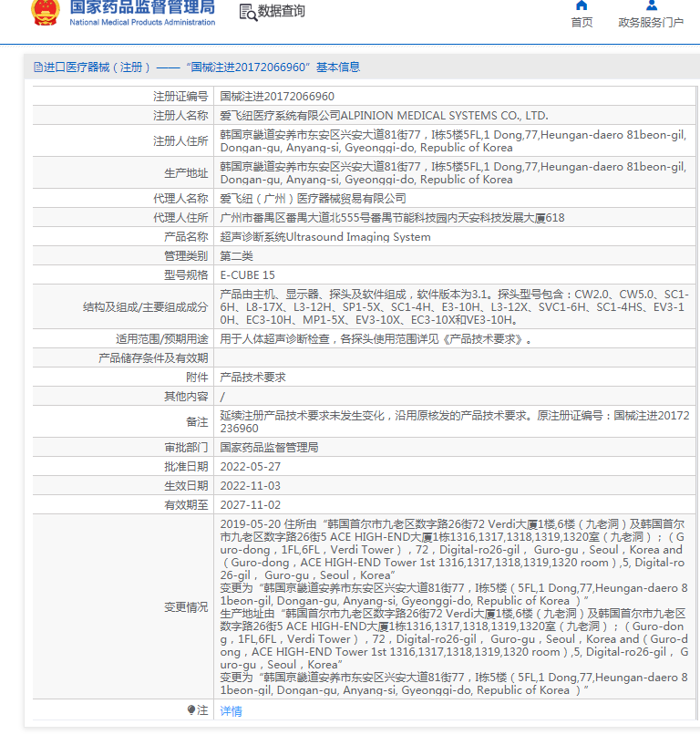Click the 政务服务门户 label

click(651, 23)
